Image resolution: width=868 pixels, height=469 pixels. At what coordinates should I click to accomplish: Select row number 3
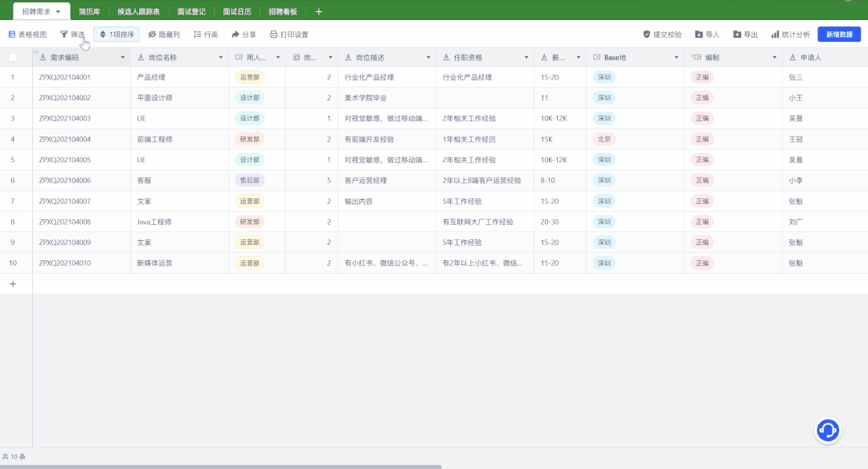coord(13,118)
